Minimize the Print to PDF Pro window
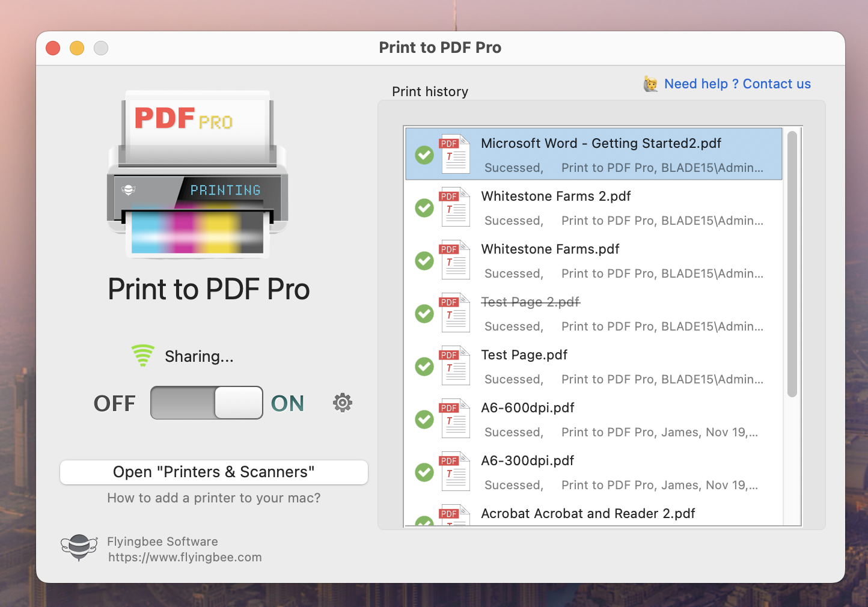The height and width of the screenshot is (607, 868). pos(77,48)
